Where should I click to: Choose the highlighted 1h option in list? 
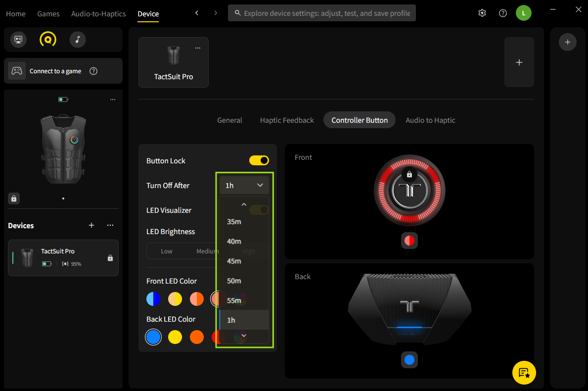coord(244,320)
